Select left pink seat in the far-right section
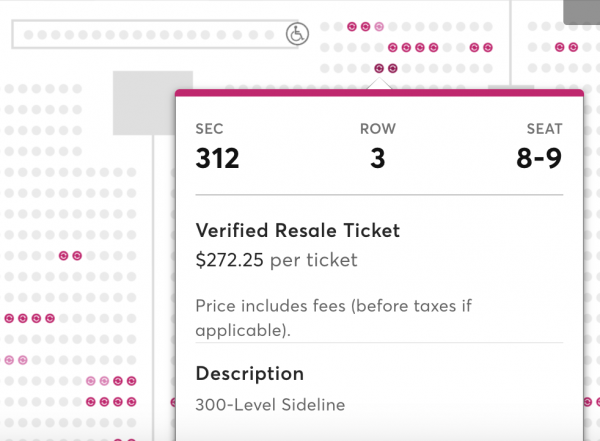 pyautogui.click(x=559, y=47)
